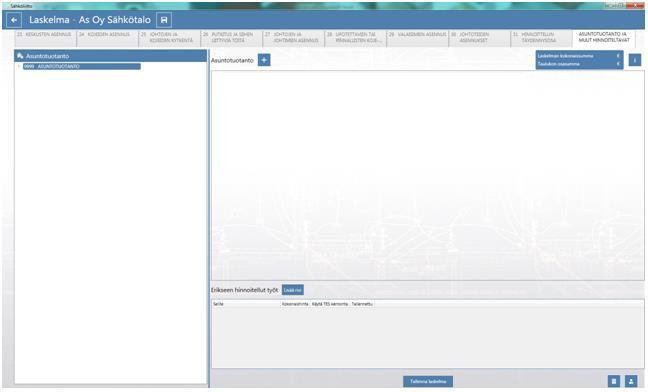Click the Kokonaishinta column header
Image resolution: width=648 pixels, height=392 pixels.
coord(295,304)
